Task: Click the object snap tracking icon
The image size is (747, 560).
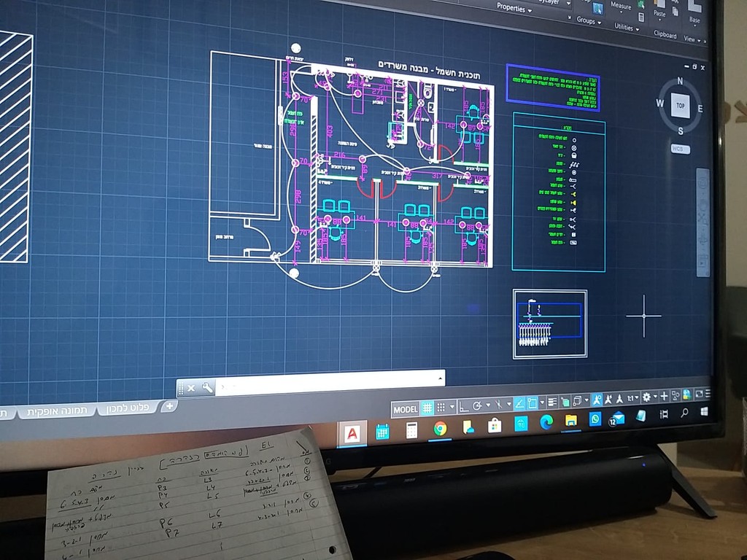Action: (x=519, y=404)
